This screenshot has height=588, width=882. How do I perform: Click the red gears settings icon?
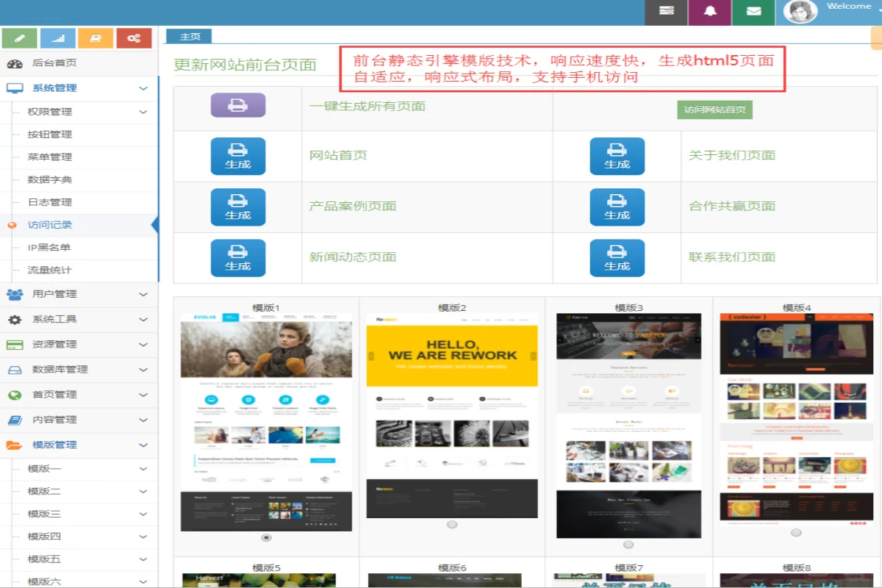(134, 38)
